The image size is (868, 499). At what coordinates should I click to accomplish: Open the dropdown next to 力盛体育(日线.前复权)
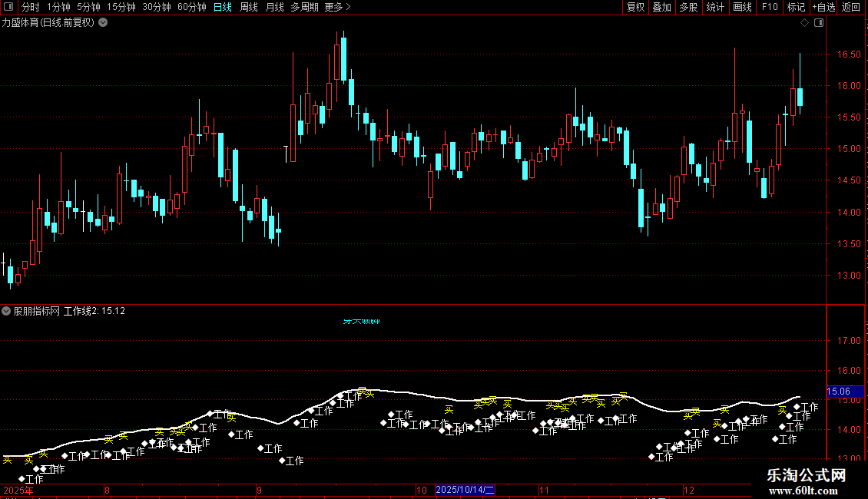(x=103, y=23)
